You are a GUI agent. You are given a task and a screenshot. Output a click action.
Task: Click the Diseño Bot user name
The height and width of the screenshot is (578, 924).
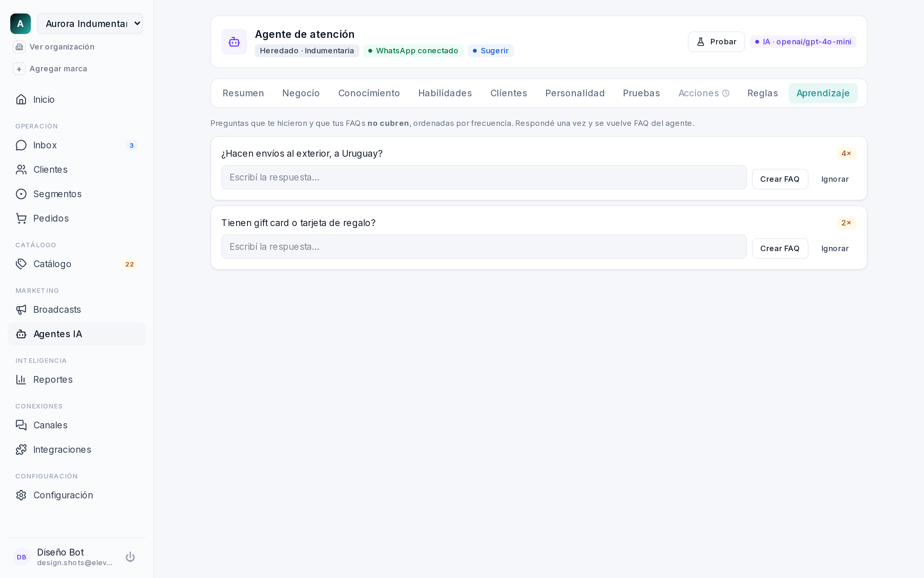click(60, 552)
